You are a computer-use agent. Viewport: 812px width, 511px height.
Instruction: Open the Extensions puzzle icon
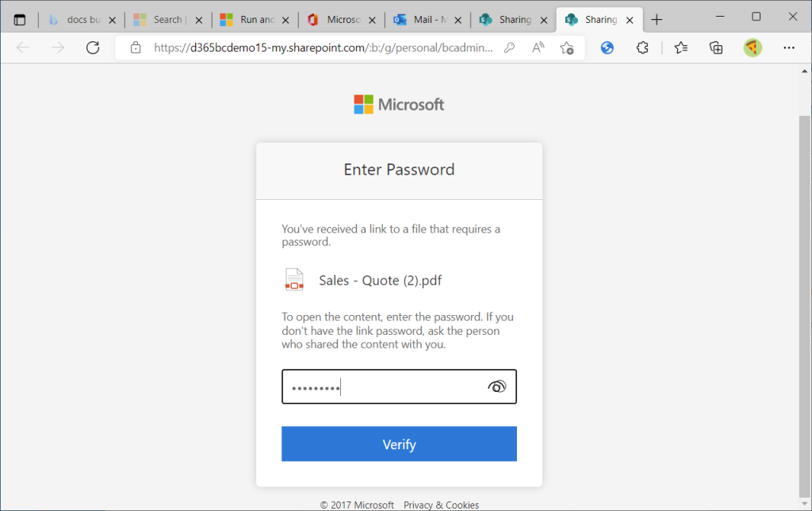[x=642, y=48]
